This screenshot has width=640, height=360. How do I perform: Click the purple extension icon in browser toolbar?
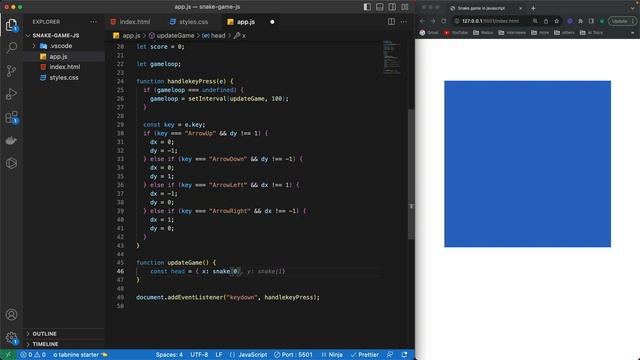coord(570,21)
